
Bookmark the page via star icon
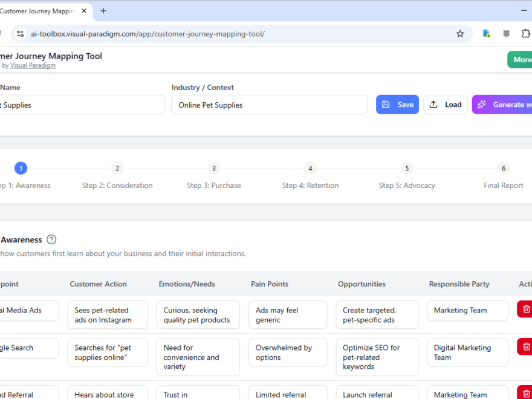click(460, 34)
